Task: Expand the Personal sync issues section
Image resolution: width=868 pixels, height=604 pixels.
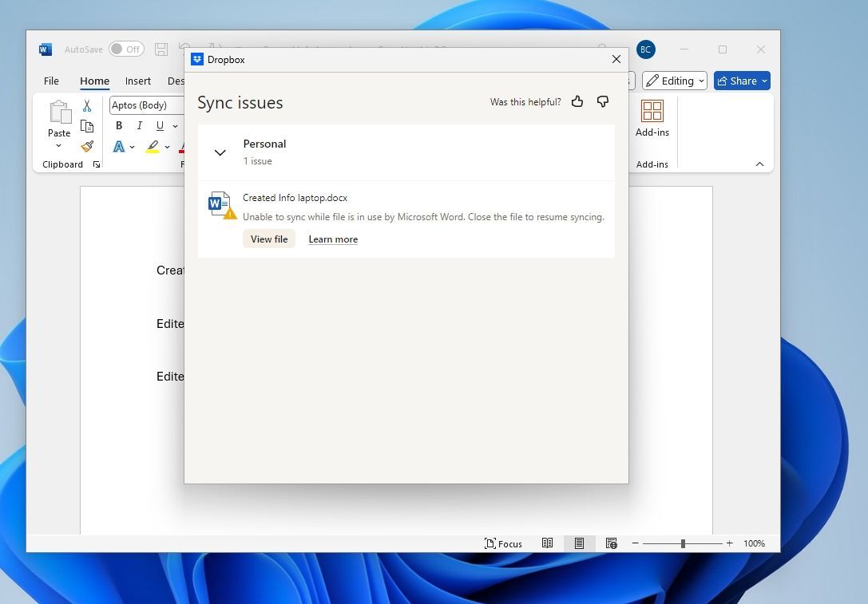Action: [220, 152]
